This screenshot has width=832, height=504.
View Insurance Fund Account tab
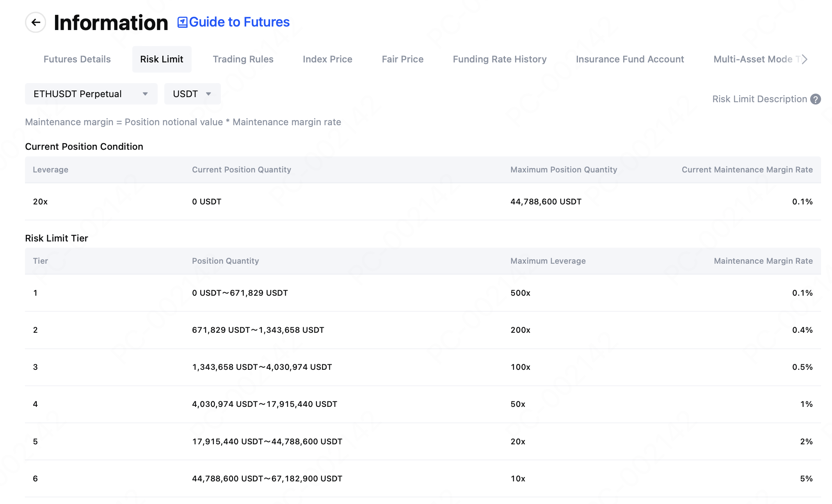coord(630,59)
